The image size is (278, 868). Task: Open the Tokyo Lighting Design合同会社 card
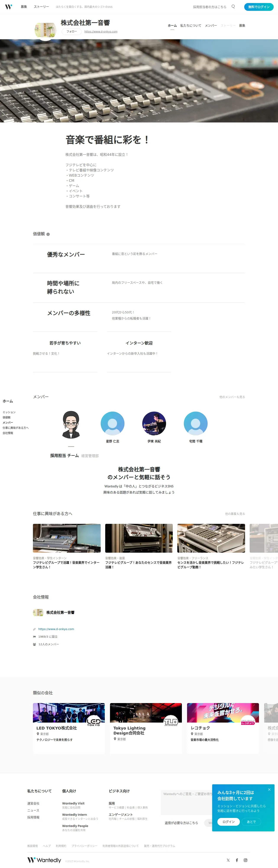tap(146, 728)
